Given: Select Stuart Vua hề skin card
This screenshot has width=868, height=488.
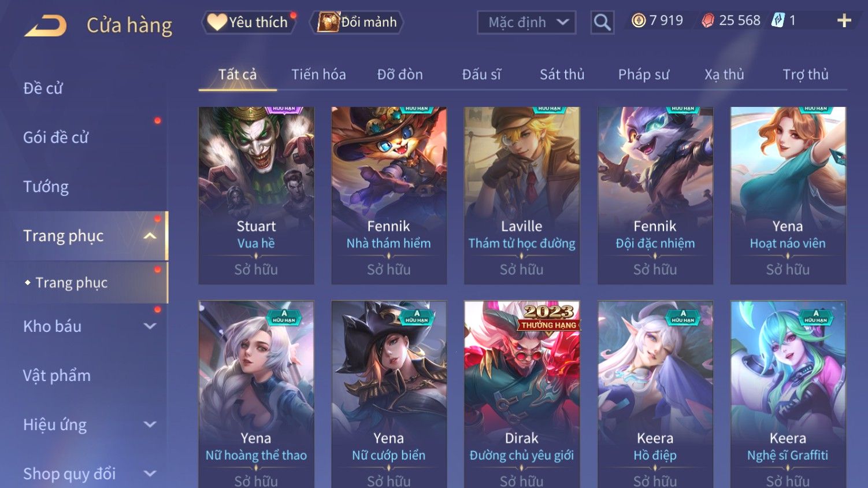Looking at the screenshot, I should (x=256, y=195).
